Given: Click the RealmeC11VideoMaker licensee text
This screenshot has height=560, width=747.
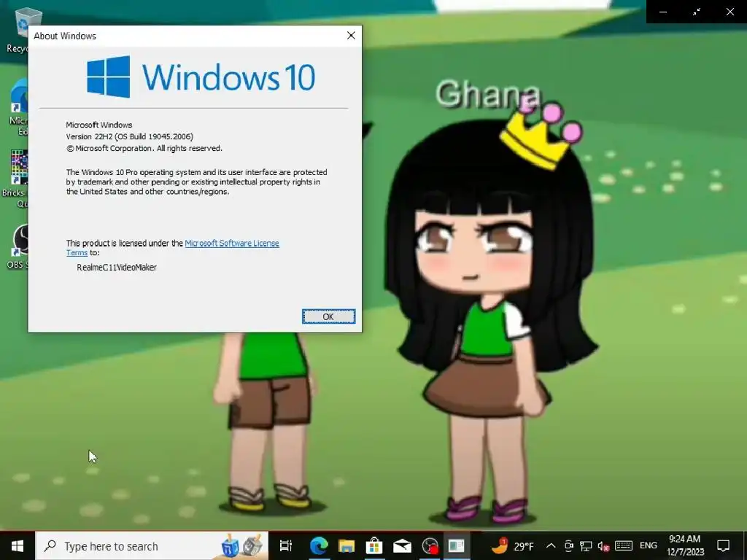Looking at the screenshot, I should (x=117, y=267).
